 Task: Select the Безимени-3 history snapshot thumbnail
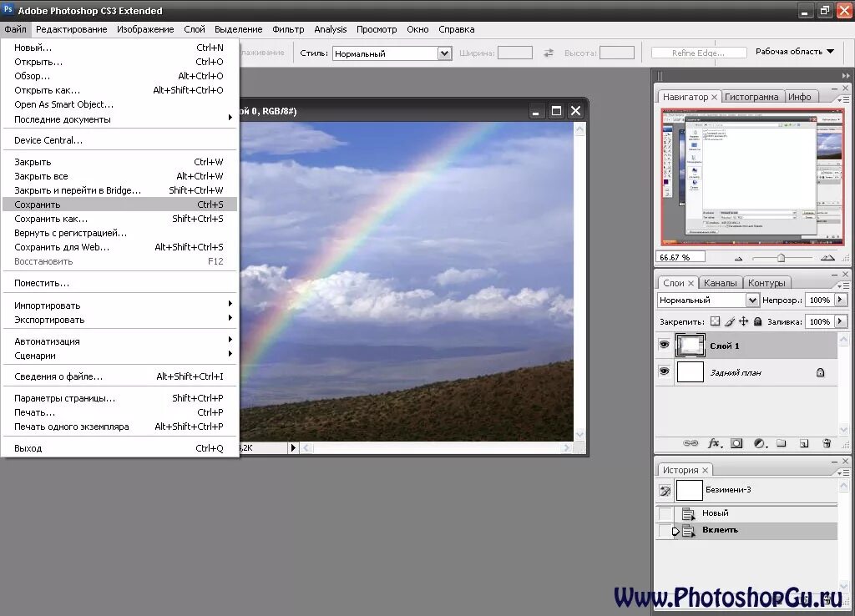689,490
